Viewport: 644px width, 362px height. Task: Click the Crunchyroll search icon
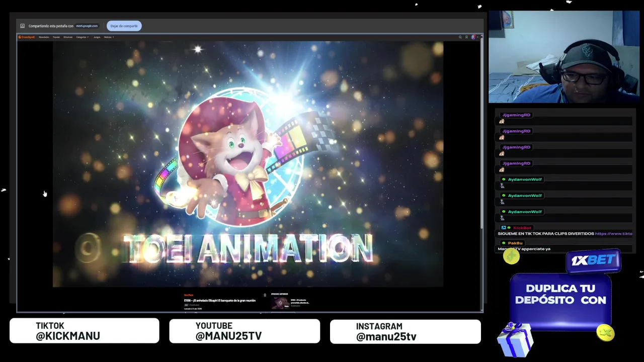460,37
